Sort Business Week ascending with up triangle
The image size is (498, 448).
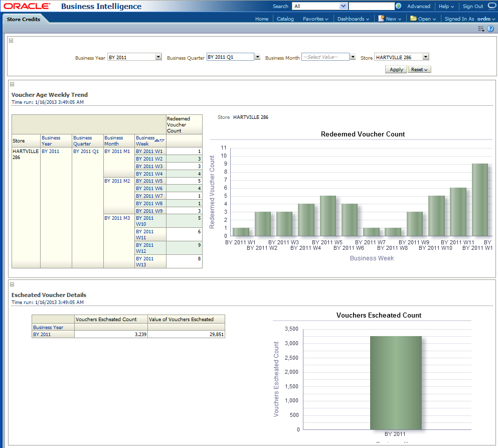157,140
